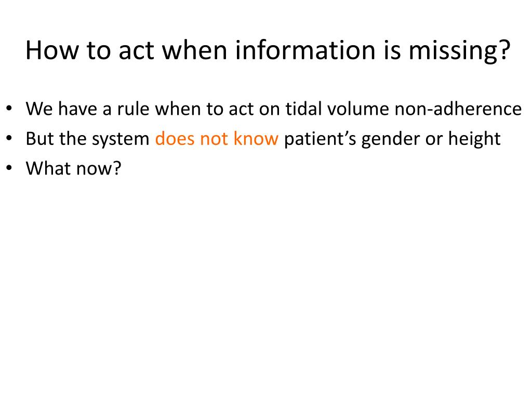The height and width of the screenshot is (399, 532).
Task: Click the 'What now?' bullet text
Action: coord(73,168)
